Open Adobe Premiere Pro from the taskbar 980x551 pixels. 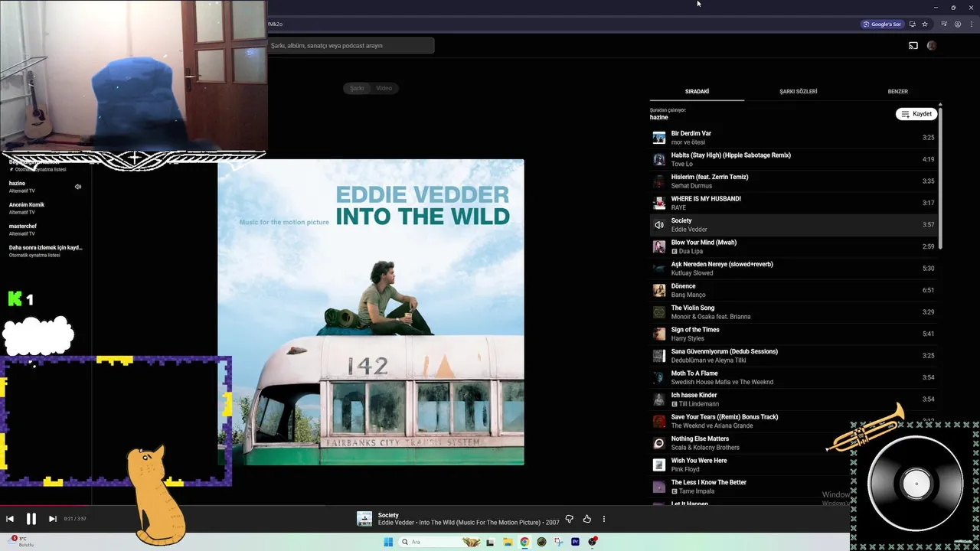(575, 542)
